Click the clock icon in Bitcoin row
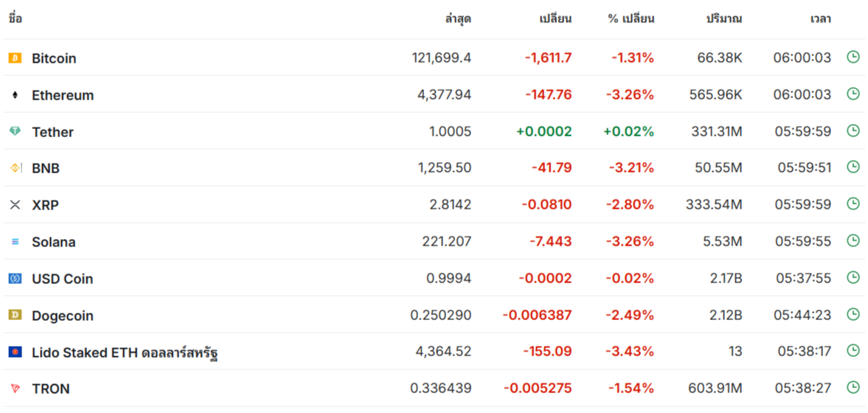This screenshot has width=868, height=413. pos(853,57)
